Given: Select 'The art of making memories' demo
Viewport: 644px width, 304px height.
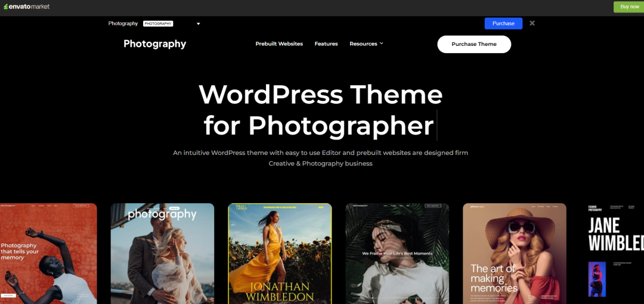Looking at the screenshot, I should click(515, 253).
